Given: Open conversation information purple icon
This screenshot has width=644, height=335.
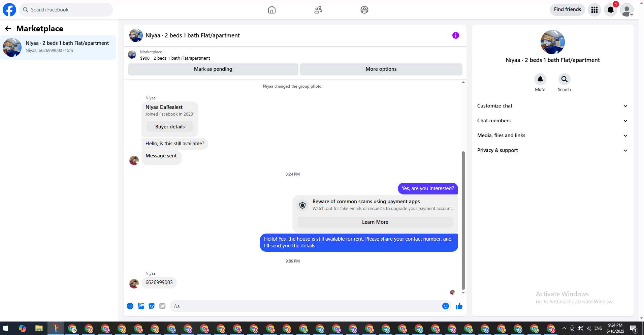Looking at the screenshot, I should tap(456, 35).
